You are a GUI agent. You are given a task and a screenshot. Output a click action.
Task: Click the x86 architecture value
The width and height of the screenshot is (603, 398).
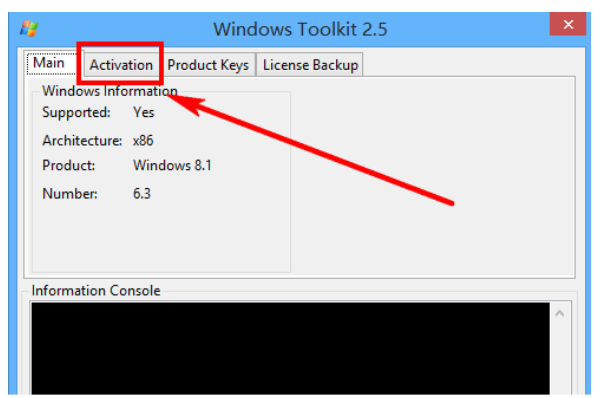143,141
